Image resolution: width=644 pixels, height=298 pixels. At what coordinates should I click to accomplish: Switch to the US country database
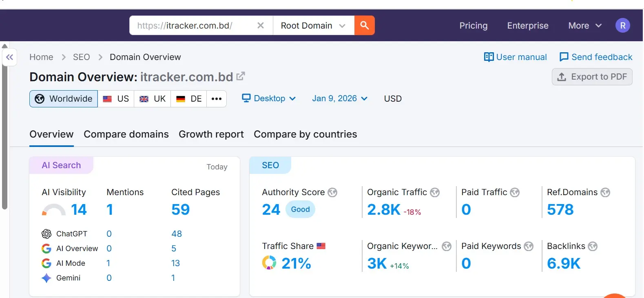116,99
